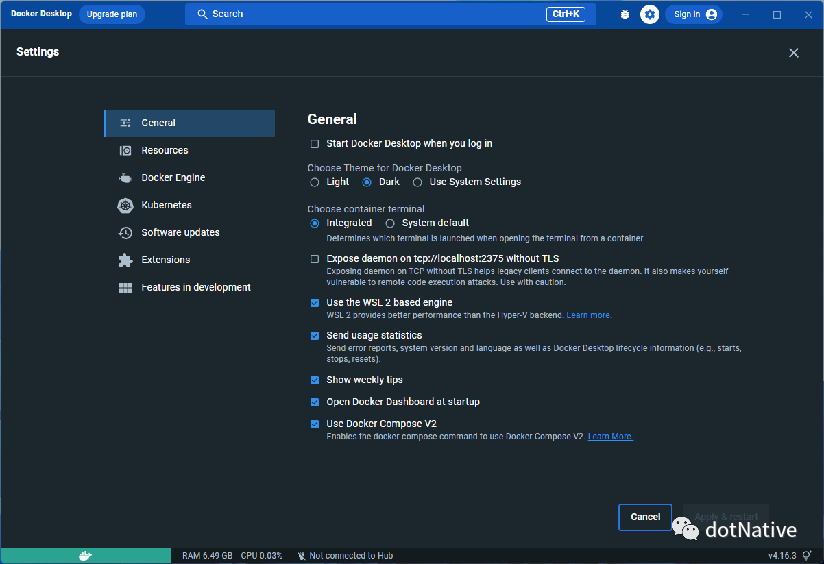Screen dimensions: 824x564
Task: Uncheck Show weekly tips
Action: tap(315, 380)
